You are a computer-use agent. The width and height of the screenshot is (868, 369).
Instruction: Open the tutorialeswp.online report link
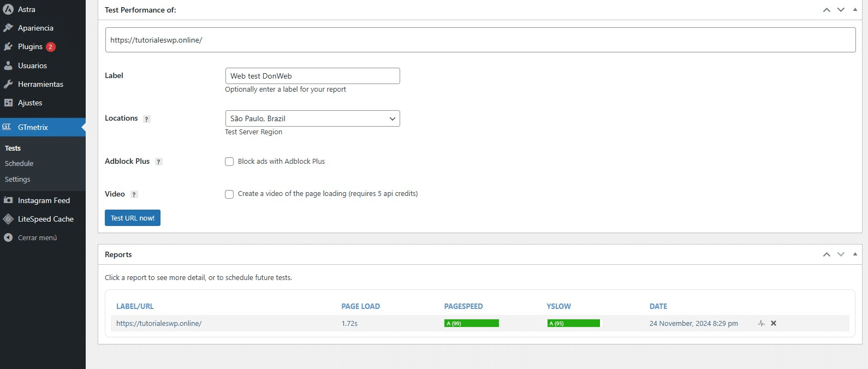pyautogui.click(x=159, y=323)
